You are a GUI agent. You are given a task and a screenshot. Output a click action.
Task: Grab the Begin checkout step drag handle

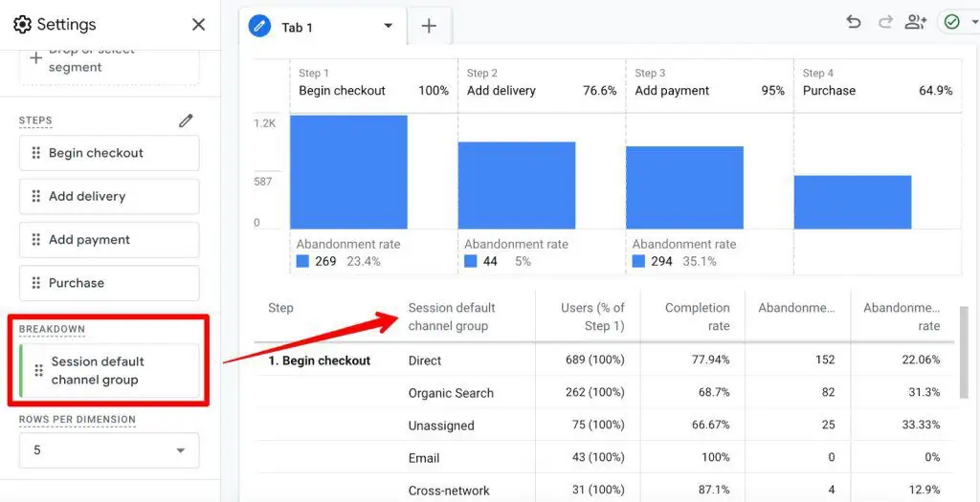point(36,153)
